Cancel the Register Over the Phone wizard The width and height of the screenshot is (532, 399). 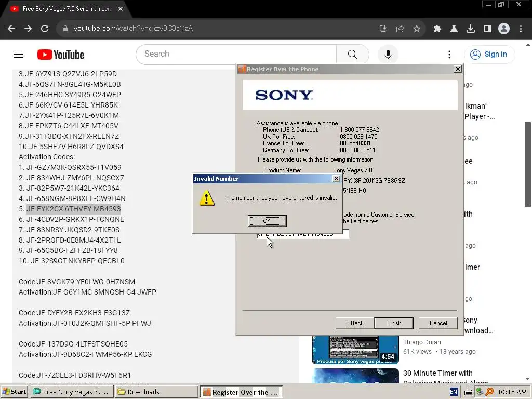pyautogui.click(x=438, y=323)
